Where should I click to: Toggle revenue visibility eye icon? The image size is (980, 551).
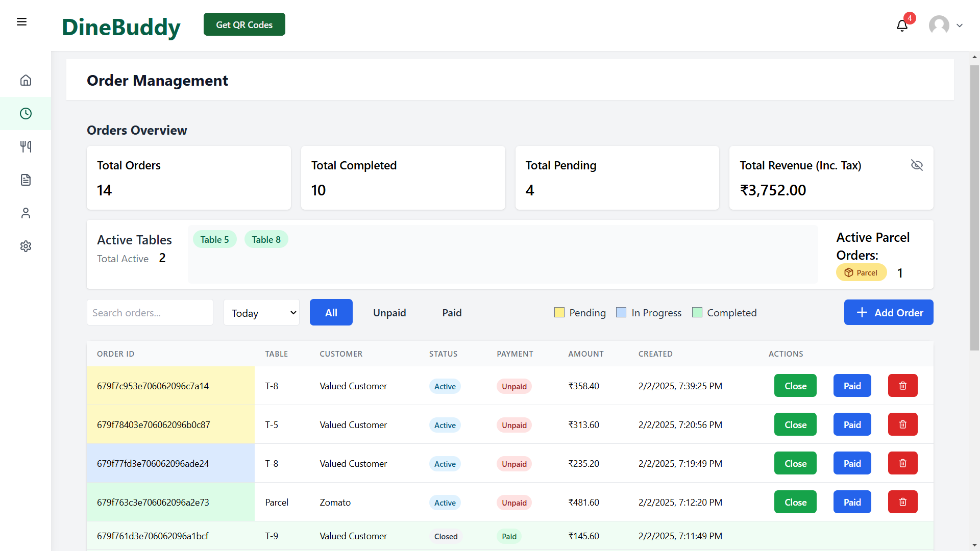point(917,165)
